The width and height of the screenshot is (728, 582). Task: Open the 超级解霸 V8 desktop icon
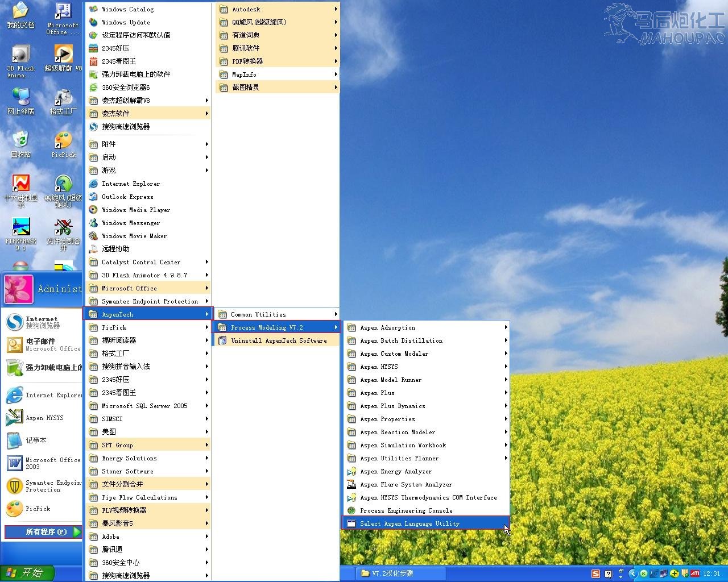pos(63,59)
